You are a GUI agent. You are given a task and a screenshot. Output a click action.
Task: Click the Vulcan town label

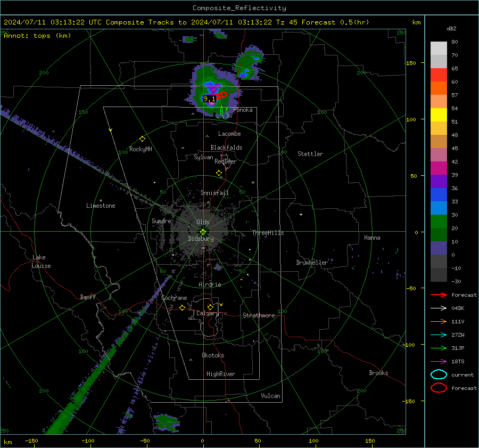point(270,396)
